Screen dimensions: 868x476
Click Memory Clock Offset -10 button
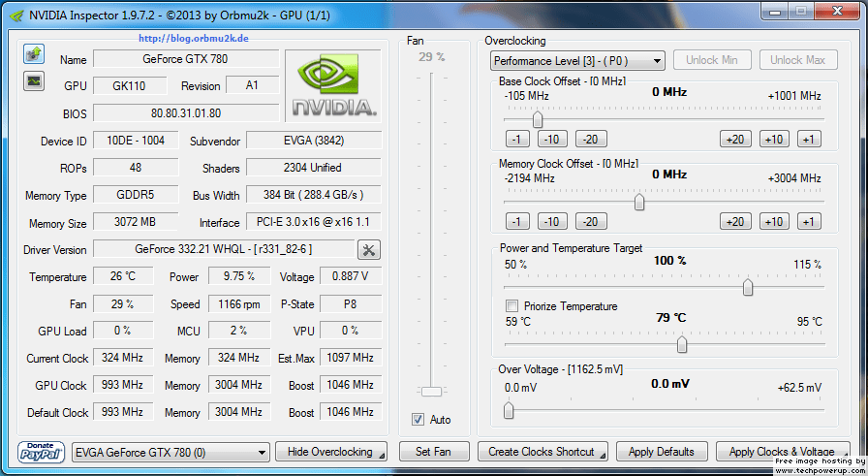click(x=552, y=222)
